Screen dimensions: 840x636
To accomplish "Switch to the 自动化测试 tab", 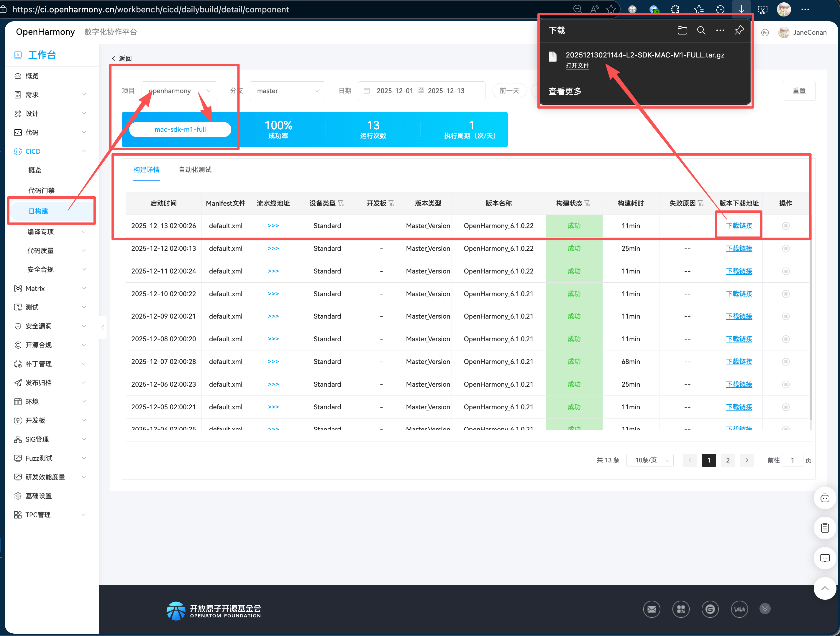I will coord(195,170).
